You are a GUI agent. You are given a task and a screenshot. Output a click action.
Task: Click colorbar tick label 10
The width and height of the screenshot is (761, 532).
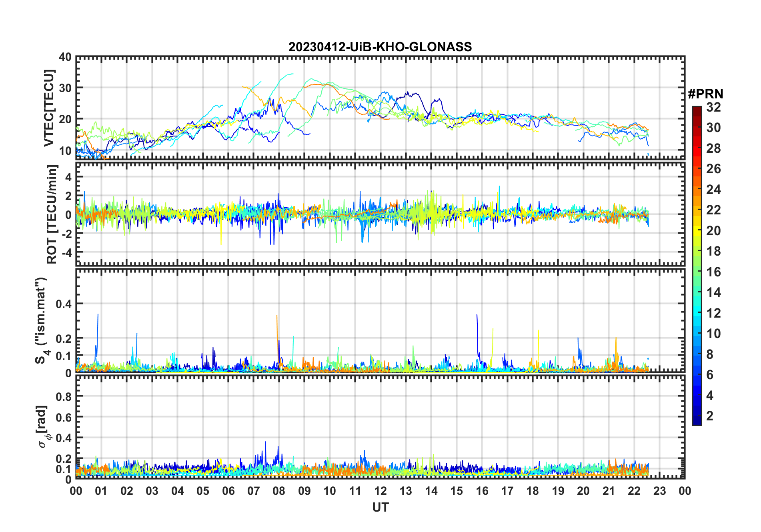click(x=713, y=334)
